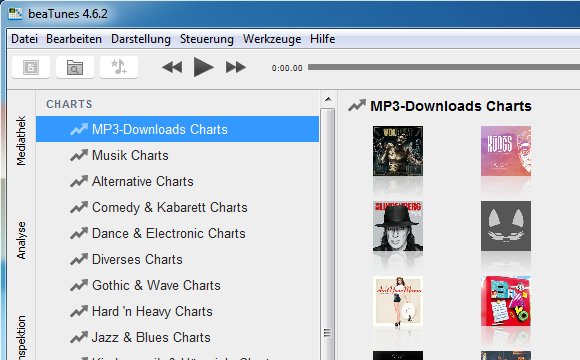Select Hard 'n Heavy Charts
This screenshot has width=580, height=360.
click(177, 311)
